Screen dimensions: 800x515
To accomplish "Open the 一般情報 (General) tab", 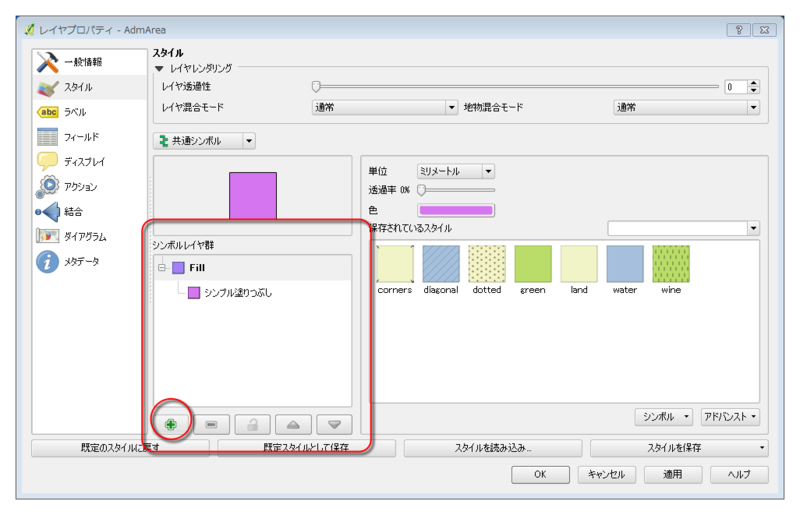I will pyautogui.click(x=89, y=62).
